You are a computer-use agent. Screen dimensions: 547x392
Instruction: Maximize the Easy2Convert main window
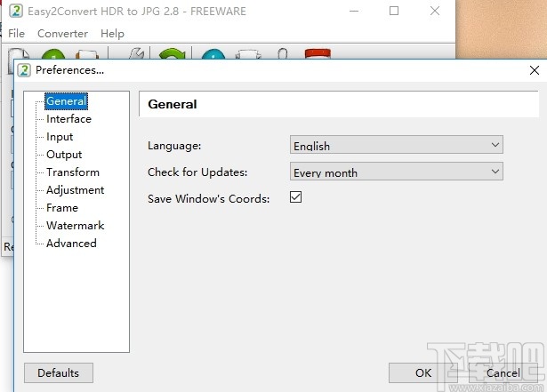[394, 12]
